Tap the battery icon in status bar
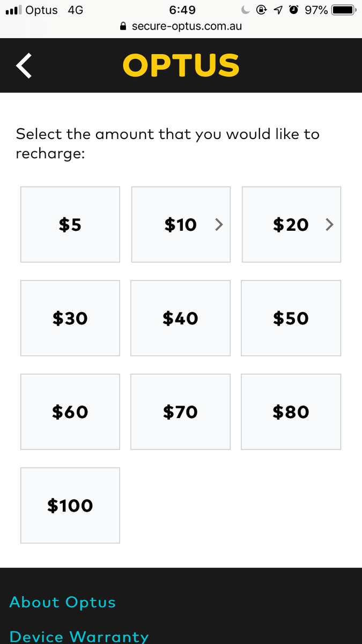Viewport: 362px width, 644px height. coord(344,10)
